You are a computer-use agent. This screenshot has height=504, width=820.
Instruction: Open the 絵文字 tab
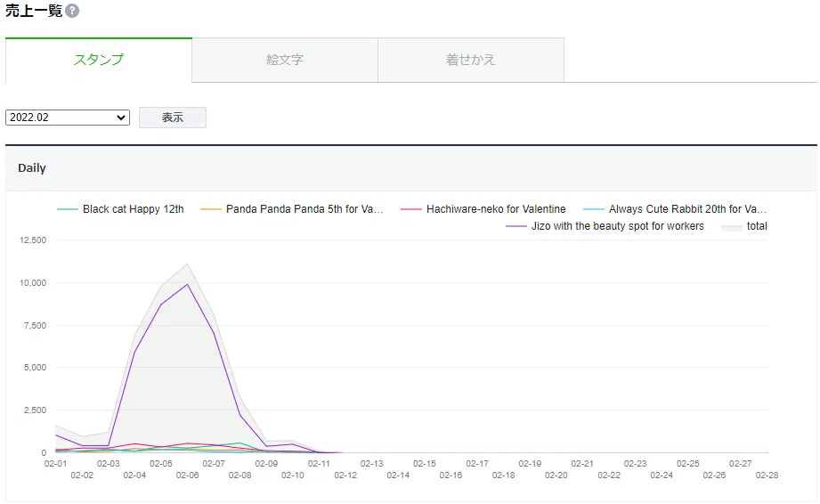(x=285, y=60)
